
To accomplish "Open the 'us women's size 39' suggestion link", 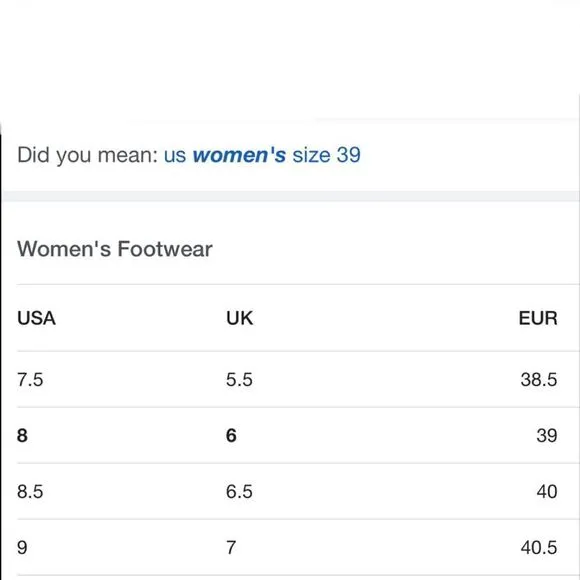I will point(262,155).
